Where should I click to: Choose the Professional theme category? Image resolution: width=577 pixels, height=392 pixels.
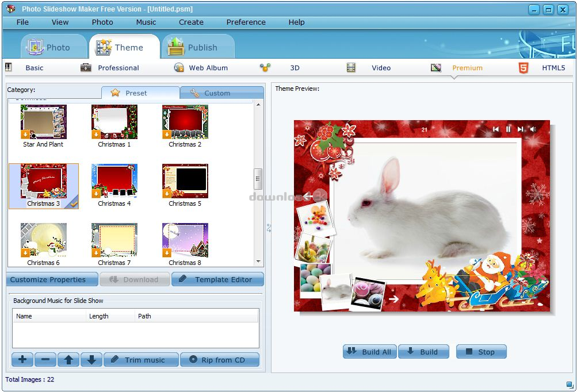click(x=119, y=68)
